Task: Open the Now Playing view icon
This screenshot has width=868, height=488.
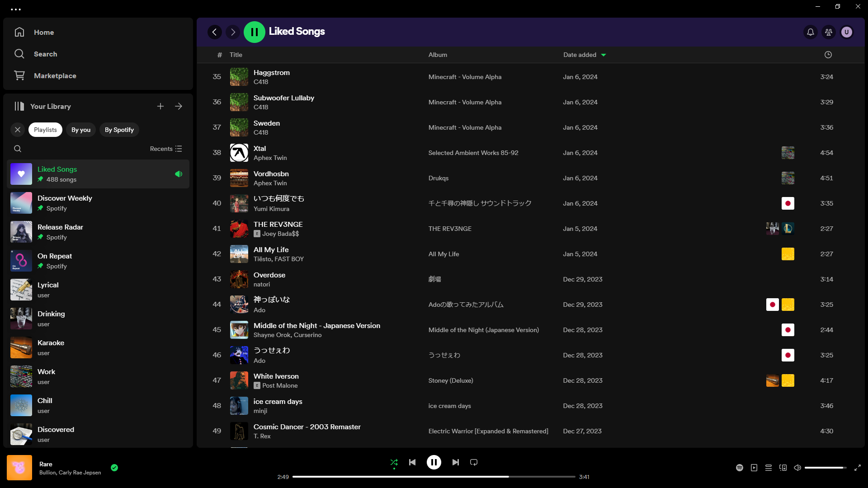Action: (x=754, y=468)
